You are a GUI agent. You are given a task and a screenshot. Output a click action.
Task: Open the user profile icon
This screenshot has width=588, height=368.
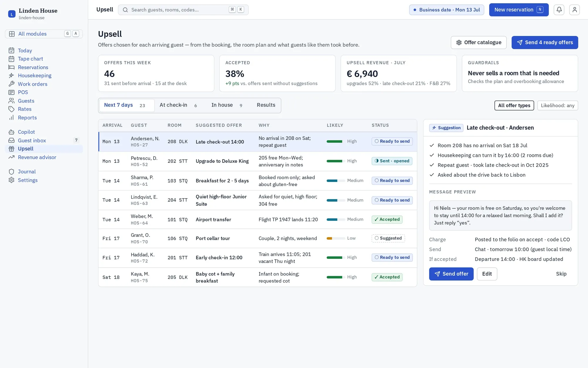point(574,10)
